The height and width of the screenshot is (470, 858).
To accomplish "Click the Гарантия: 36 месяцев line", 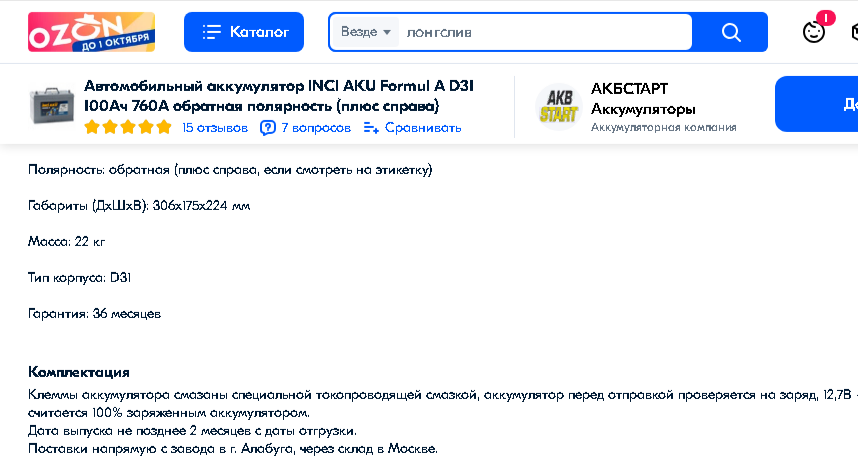I will pyautogui.click(x=94, y=314).
